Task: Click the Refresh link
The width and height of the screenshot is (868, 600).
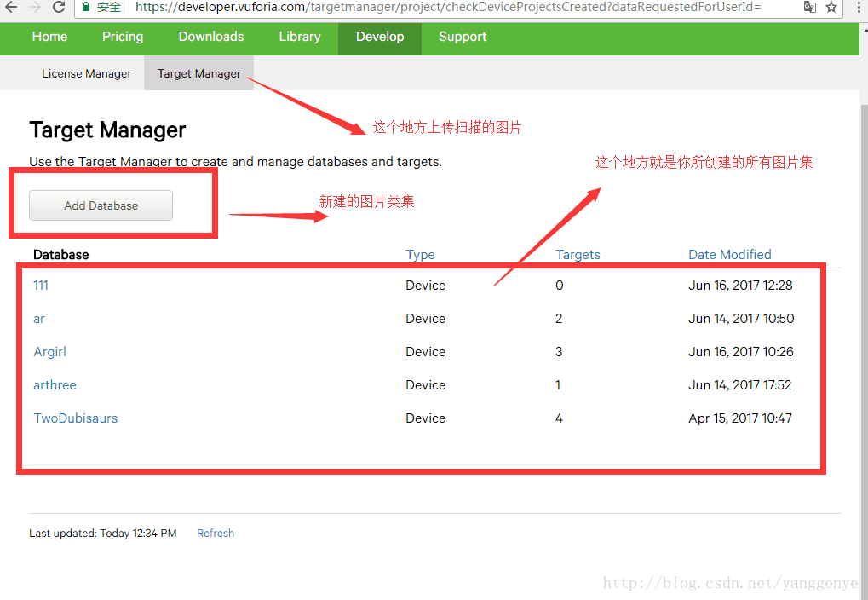Action: (216, 533)
